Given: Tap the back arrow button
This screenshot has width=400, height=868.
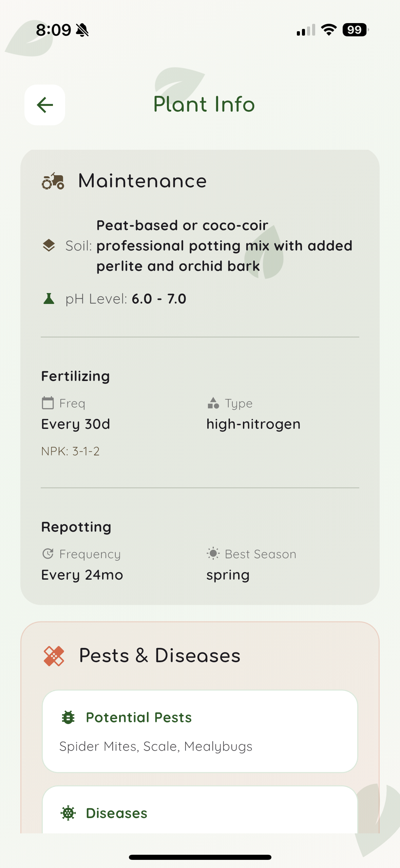Looking at the screenshot, I should (45, 105).
